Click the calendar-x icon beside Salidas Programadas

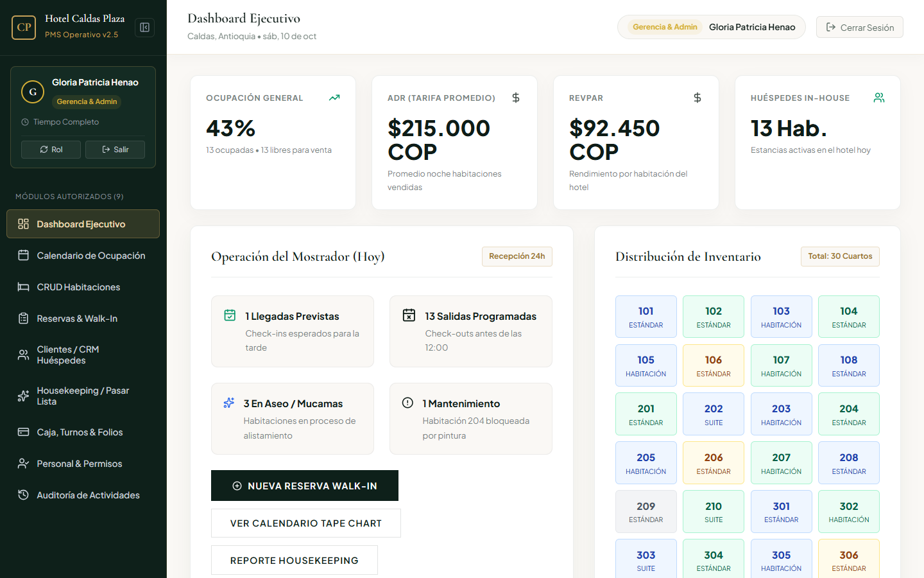pos(409,315)
